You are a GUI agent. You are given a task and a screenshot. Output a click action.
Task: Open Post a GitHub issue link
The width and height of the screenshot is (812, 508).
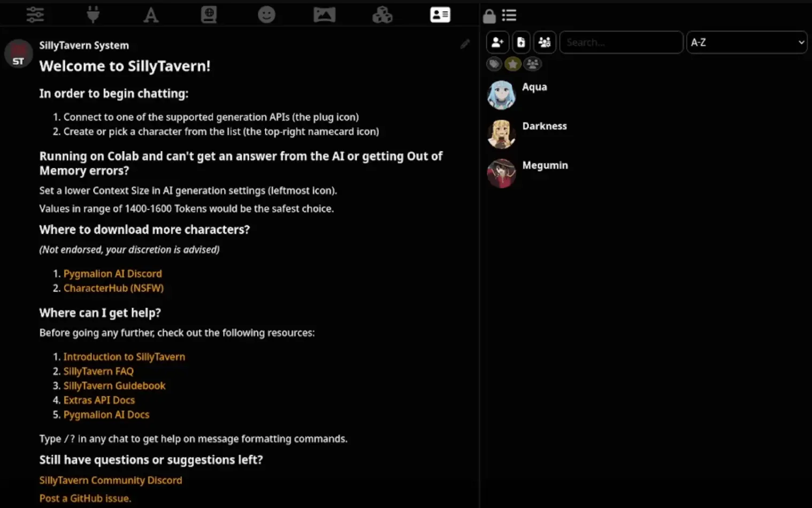point(85,498)
